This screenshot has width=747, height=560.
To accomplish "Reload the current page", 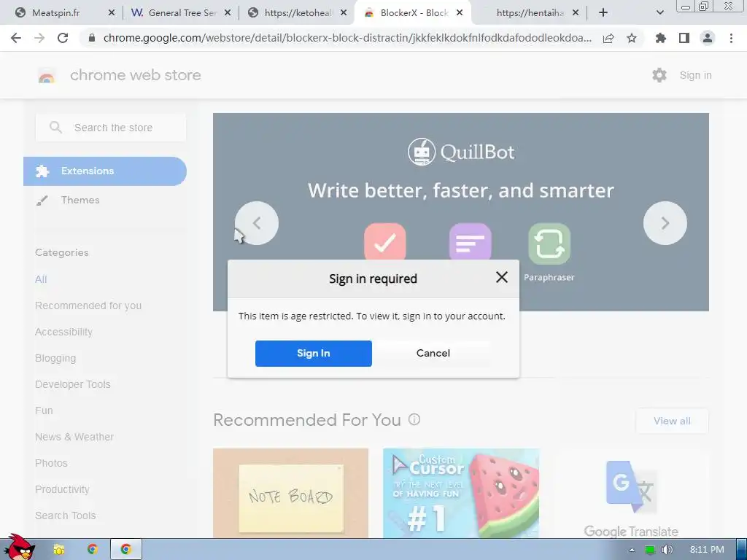I will tap(63, 38).
